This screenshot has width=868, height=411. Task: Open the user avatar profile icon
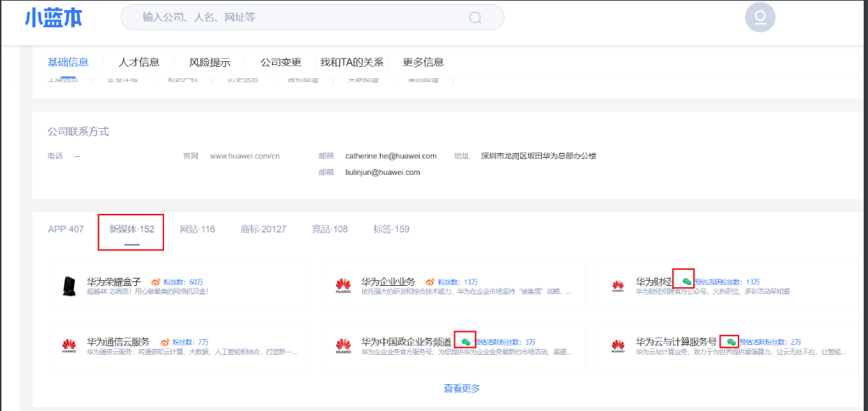(x=760, y=17)
